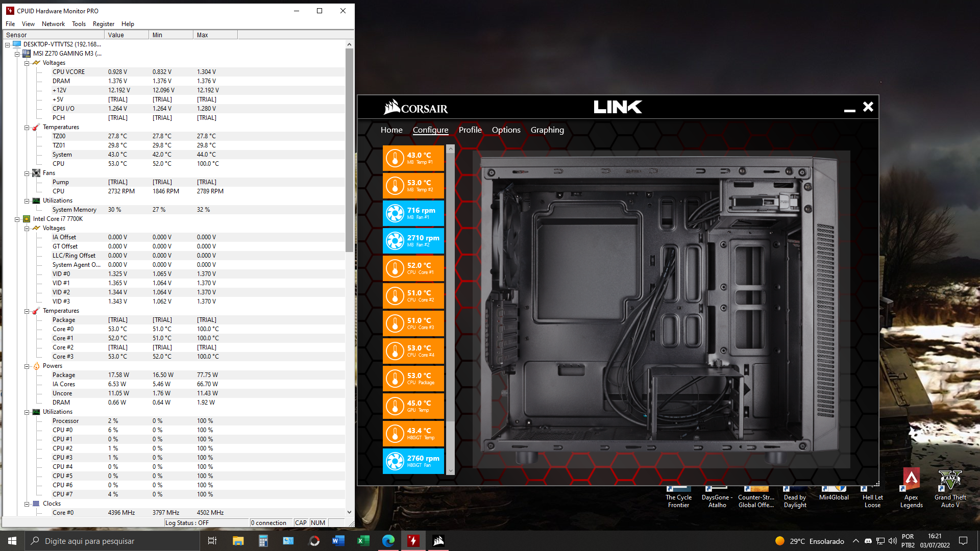
Task: Click the Value column header
Action: click(127, 35)
